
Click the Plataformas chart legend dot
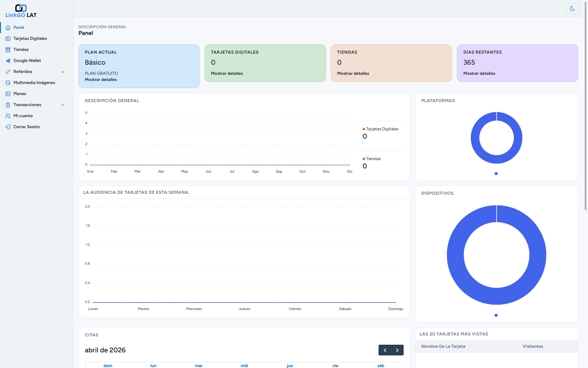coord(496,174)
